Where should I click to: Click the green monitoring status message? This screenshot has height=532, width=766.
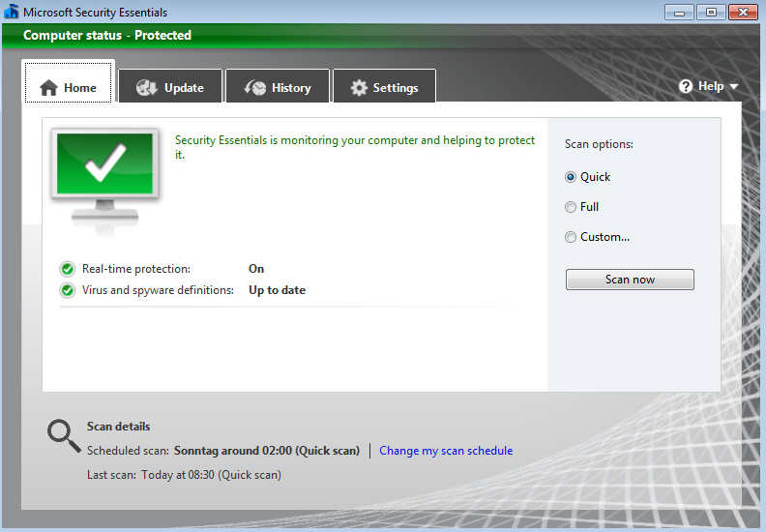point(355,147)
